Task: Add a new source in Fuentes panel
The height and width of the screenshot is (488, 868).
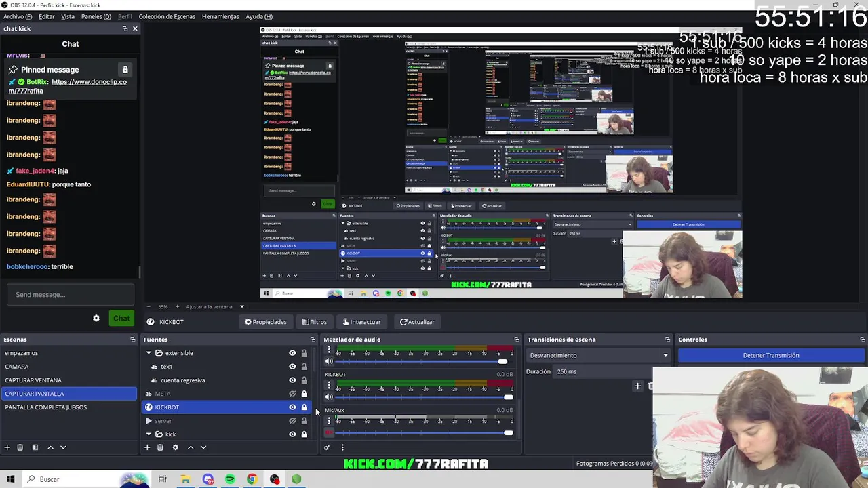Action: (x=147, y=447)
